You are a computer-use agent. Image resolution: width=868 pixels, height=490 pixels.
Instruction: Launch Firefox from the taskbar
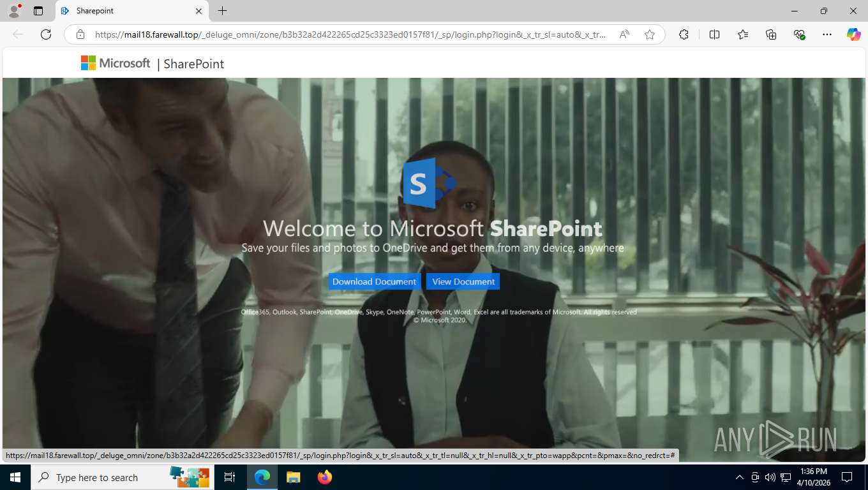coord(325,477)
